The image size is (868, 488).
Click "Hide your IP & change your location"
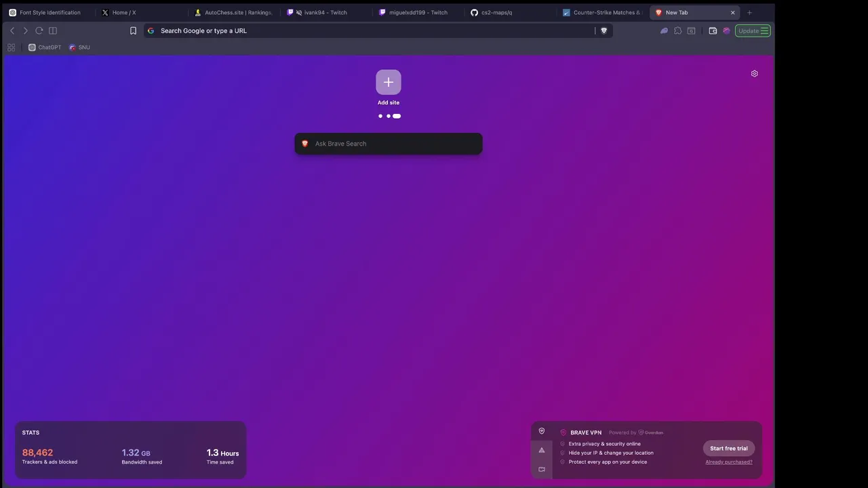[611, 453]
